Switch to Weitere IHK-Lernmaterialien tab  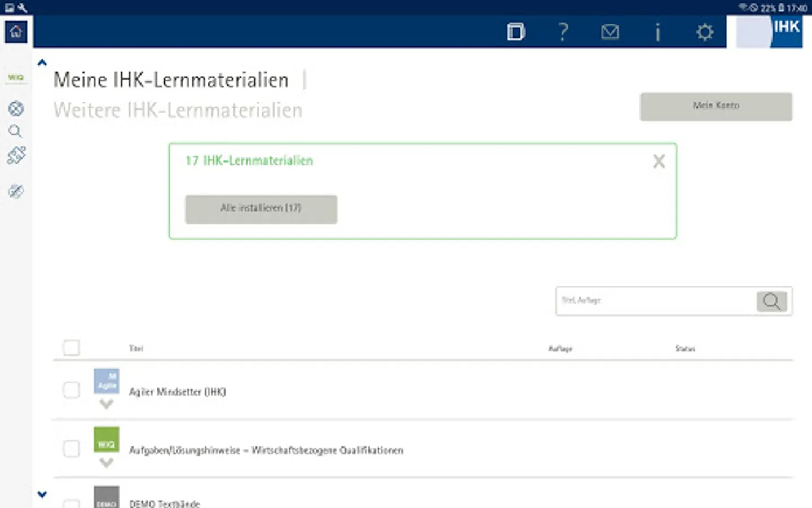click(178, 110)
